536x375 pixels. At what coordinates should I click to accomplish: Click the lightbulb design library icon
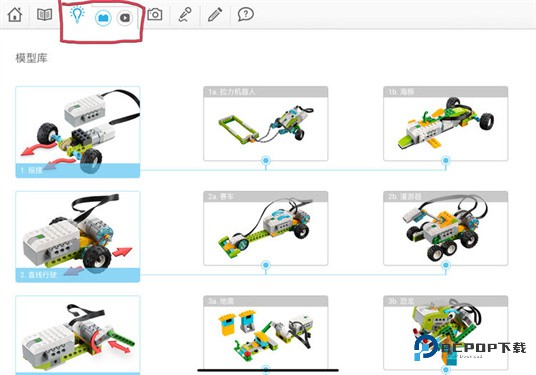coord(77,15)
